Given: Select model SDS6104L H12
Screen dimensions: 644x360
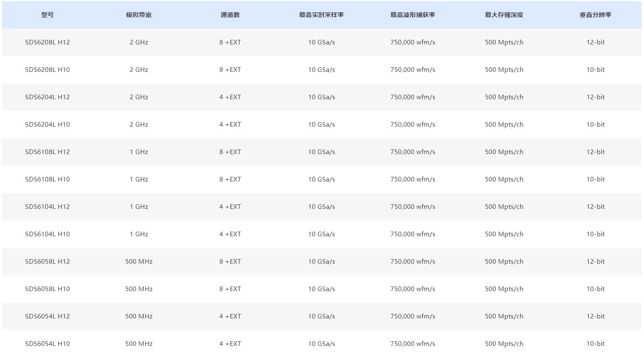Looking at the screenshot, I should click(x=47, y=207).
